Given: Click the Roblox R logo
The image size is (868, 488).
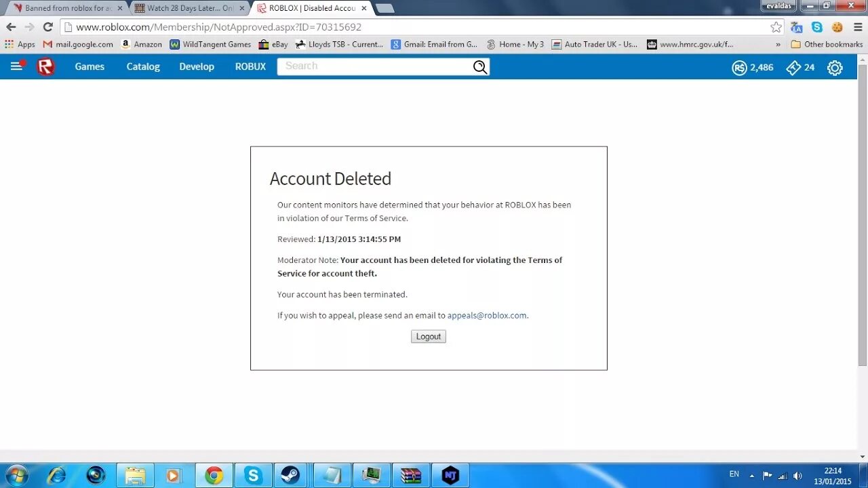Looking at the screenshot, I should 45,66.
